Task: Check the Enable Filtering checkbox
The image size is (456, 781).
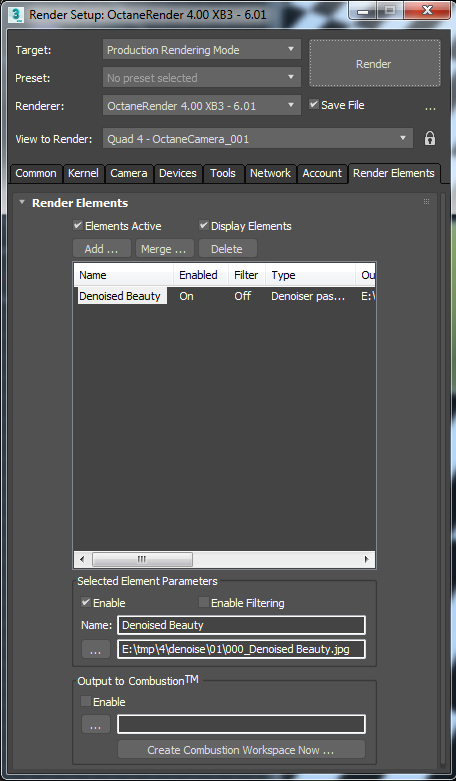Action: [x=204, y=603]
